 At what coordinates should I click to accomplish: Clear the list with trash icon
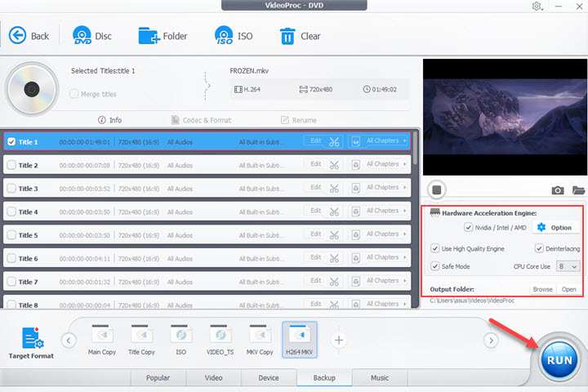[287, 36]
